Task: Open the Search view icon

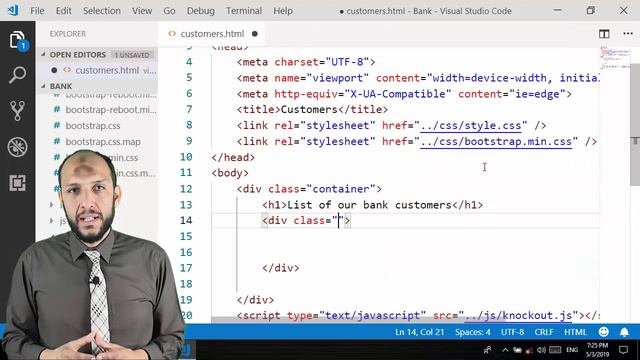Action: tap(18, 75)
